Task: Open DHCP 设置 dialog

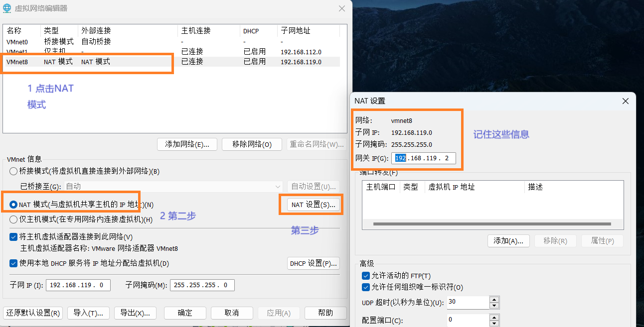Action: pos(314,263)
